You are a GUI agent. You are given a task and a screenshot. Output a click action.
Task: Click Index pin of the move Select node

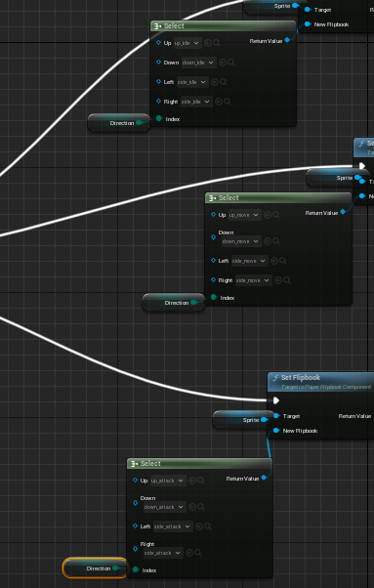(x=214, y=297)
